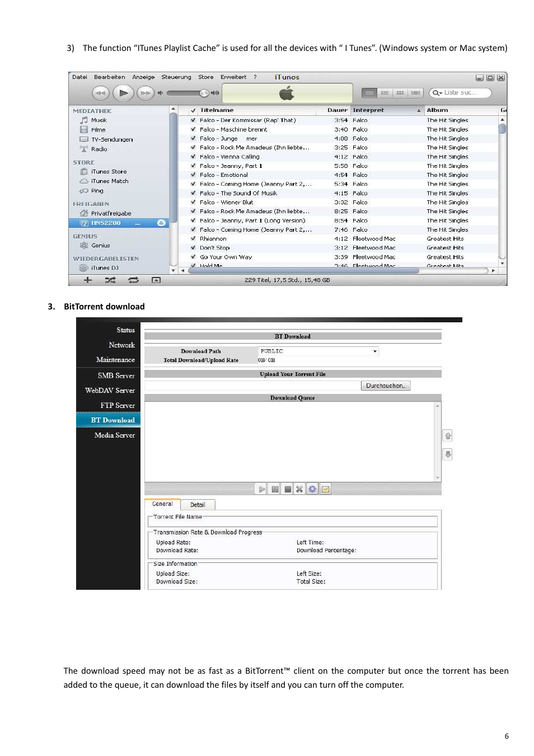
Task: Open the iTunes Store
Action: [x=109, y=171]
